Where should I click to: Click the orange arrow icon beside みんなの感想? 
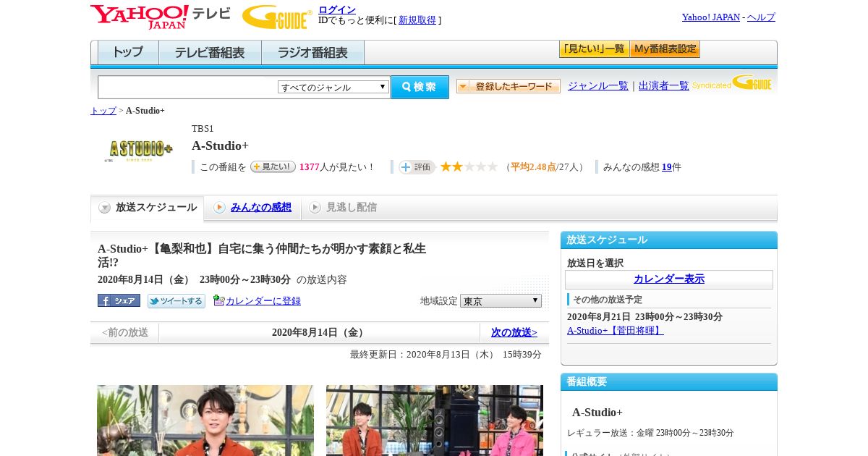click(219, 208)
